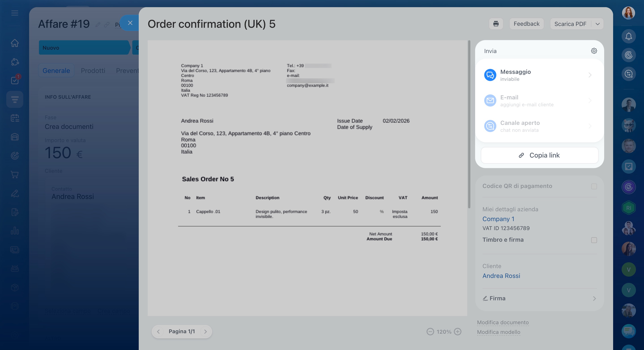Enable Timbro e firma checkbox
The image size is (644, 350).
(594, 240)
